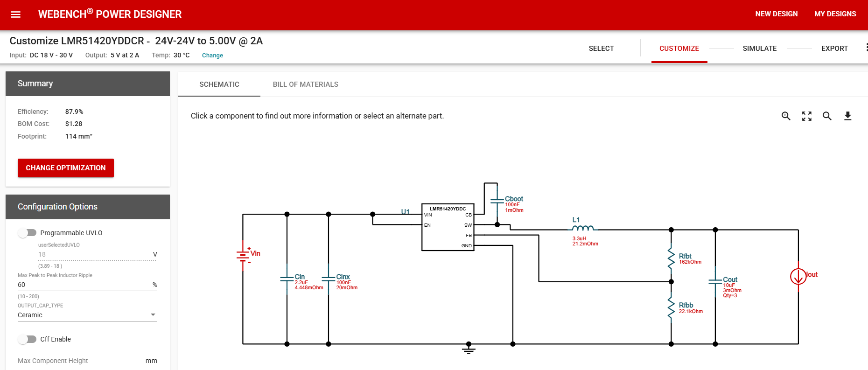The image size is (868, 370).
Task: Select the LMR51420YDDC IC block
Action: coord(448,227)
